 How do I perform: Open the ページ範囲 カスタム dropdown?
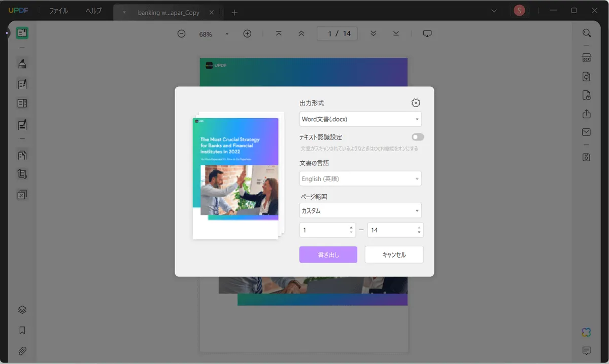pos(360,210)
